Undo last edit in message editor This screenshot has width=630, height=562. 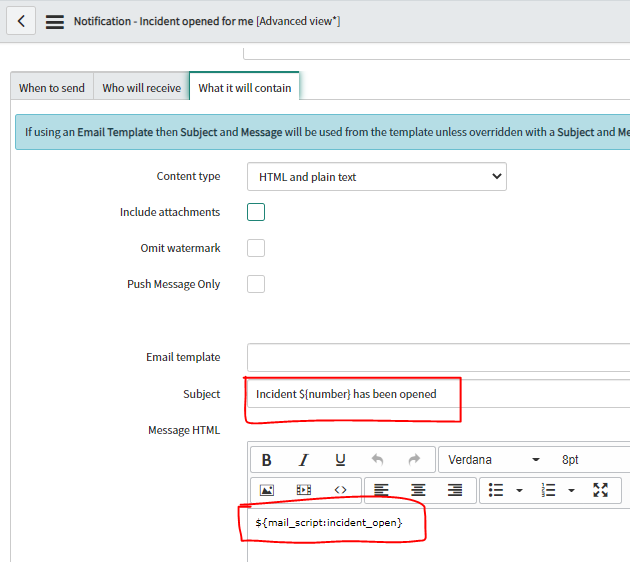[x=377, y=460]
